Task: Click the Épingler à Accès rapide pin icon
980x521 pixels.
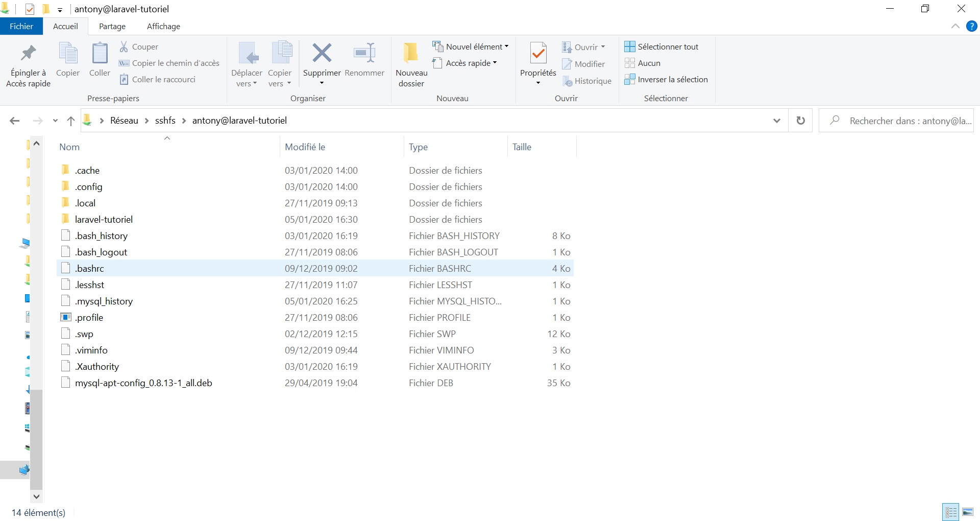Action: coord(28,53)
